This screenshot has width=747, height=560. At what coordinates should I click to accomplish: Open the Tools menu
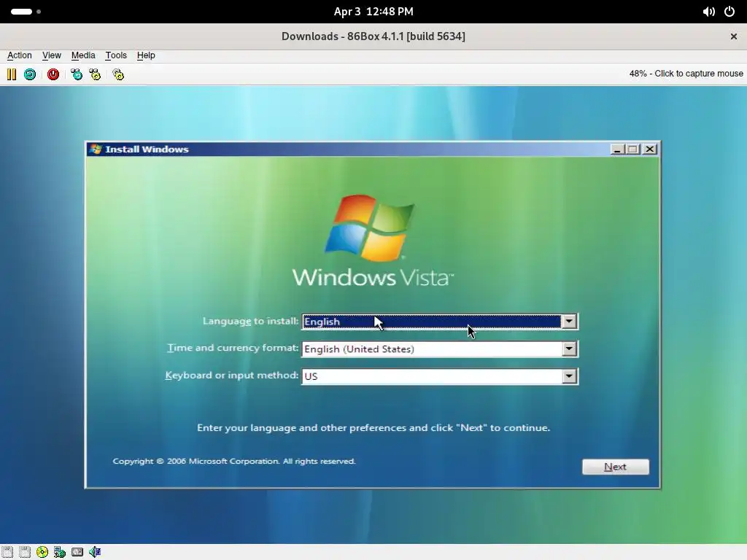pos(116,55)
